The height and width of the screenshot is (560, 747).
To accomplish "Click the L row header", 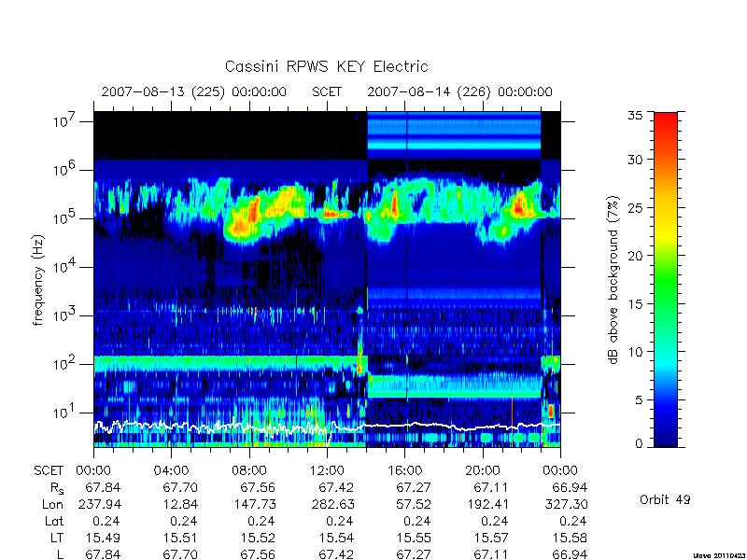I will click(x=60, y=554).
